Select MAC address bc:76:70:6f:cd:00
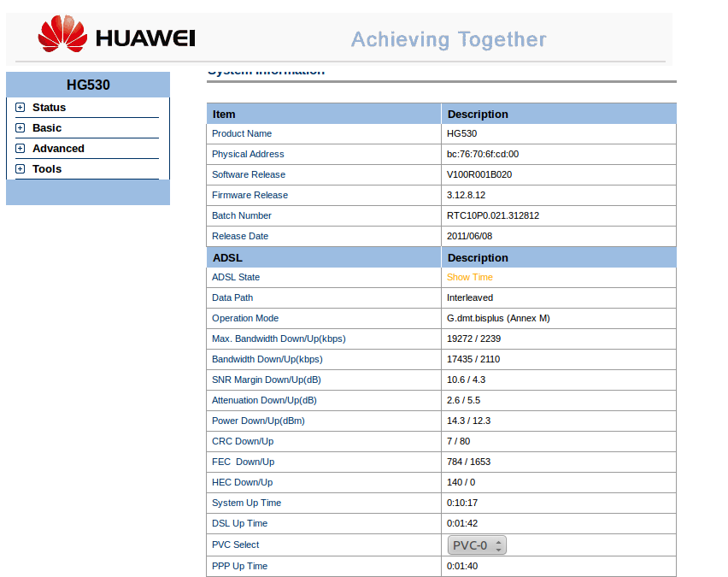 pos(483,154)
